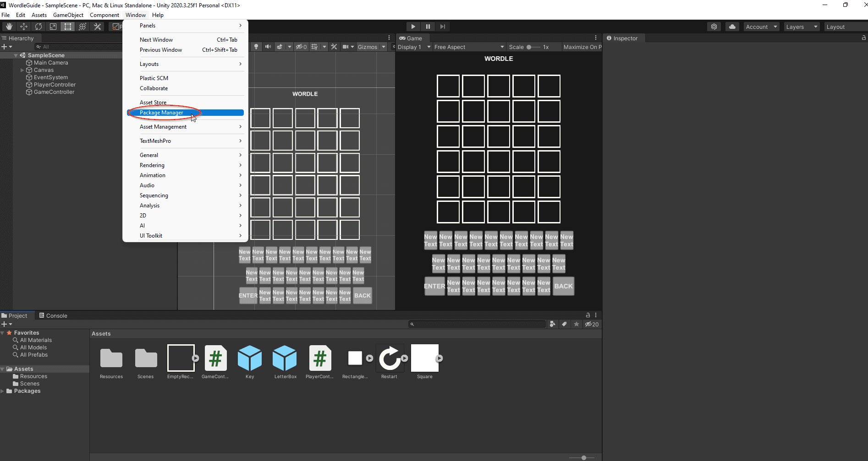Screen dimensions: 868x461
Task: Select Main Camera in Hierarchy
Action: coord(51,63)
